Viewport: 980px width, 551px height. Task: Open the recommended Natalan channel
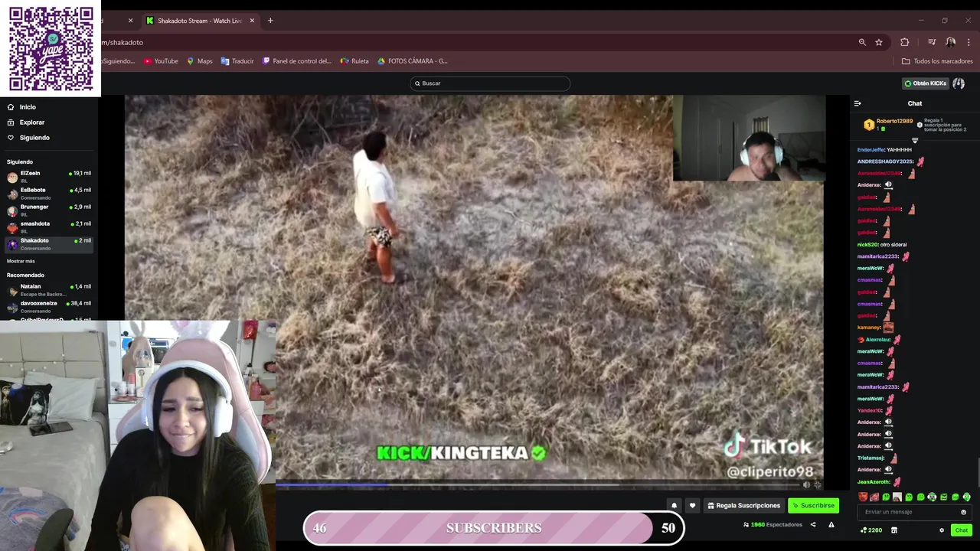[49, 290]
